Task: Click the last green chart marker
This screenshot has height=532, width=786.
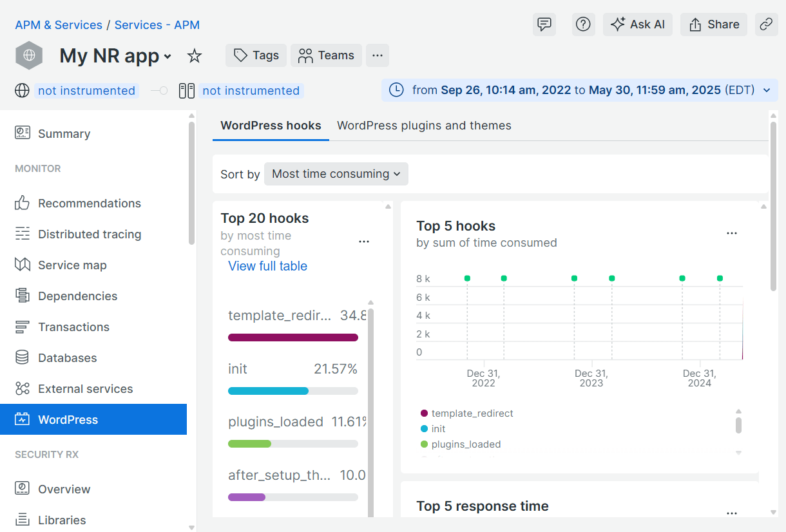Action: pos(720,278)
